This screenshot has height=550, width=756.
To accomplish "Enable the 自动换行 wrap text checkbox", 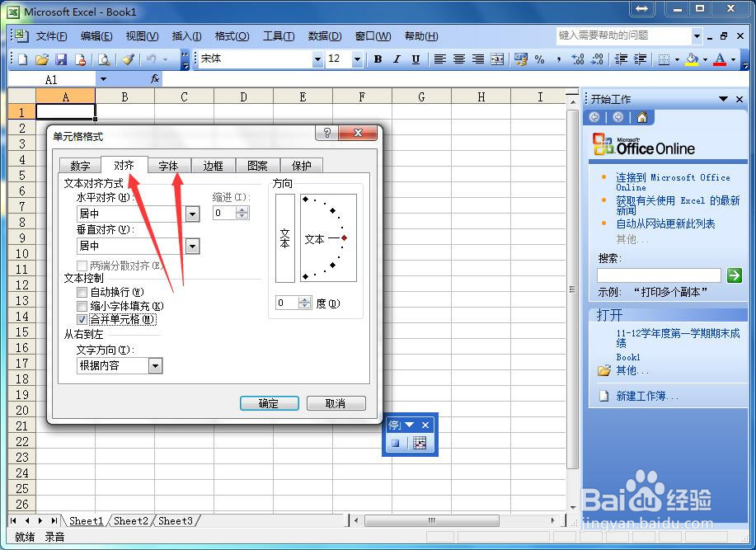I will 82,292.
